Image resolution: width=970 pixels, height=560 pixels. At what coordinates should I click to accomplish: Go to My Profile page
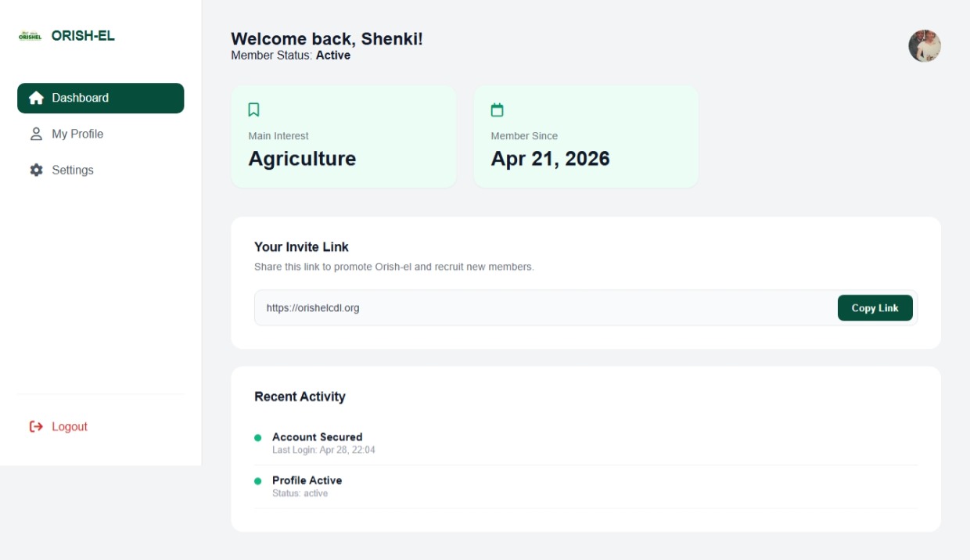coord(77,134)
